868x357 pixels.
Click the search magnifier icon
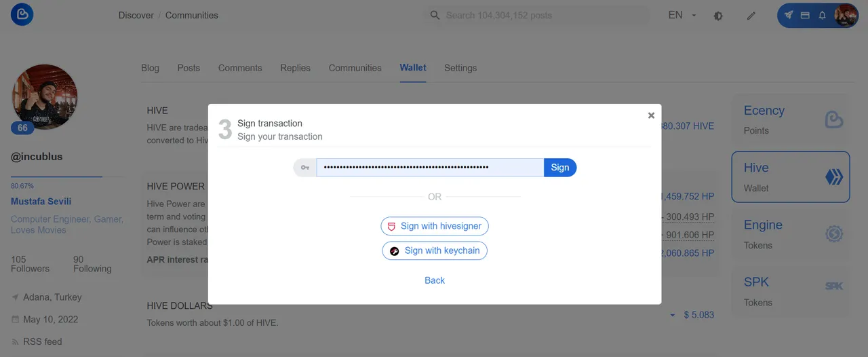(x=435, y=15)
